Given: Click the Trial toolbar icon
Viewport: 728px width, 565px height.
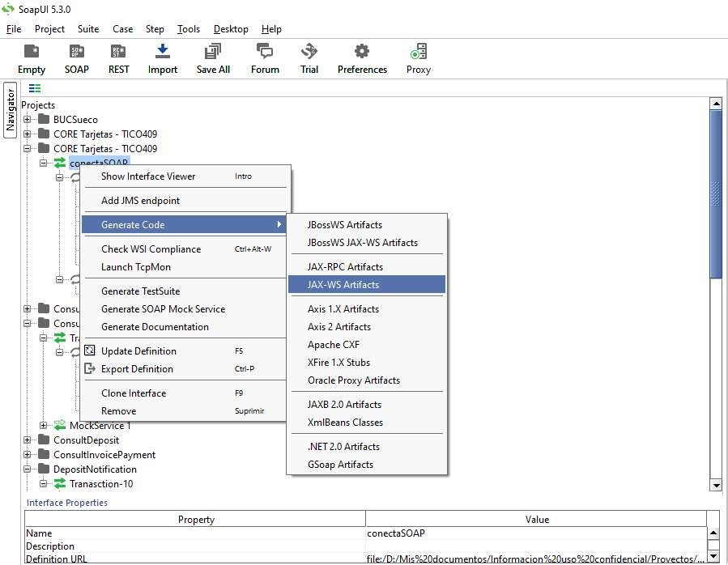Looking at the screenshot, I should [309, 57].
